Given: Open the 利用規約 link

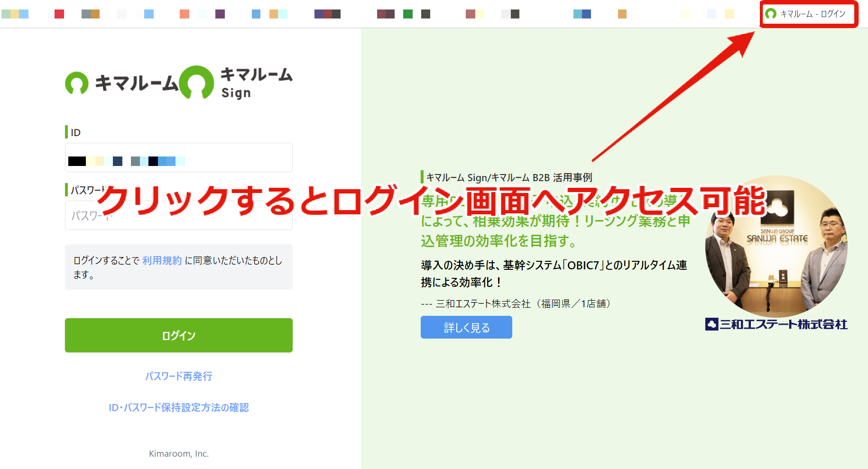Looking at the screenshot, I should (x=162, y=260).
